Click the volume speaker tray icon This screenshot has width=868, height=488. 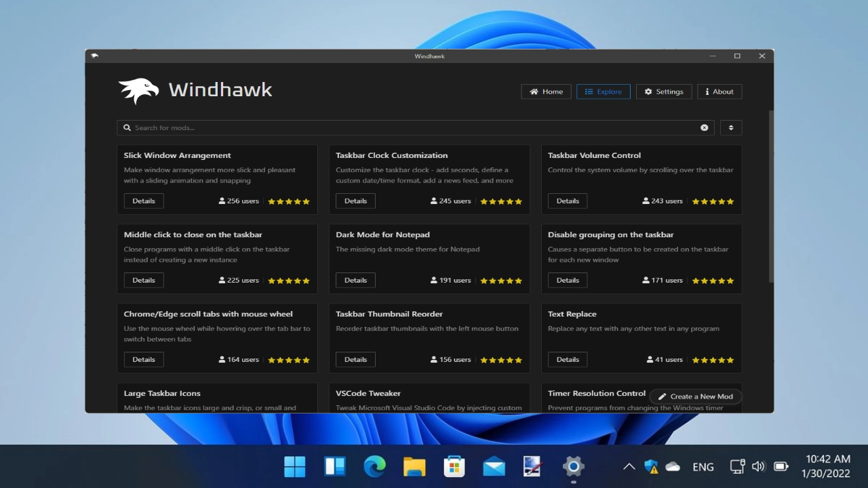(x=759, y=466)
